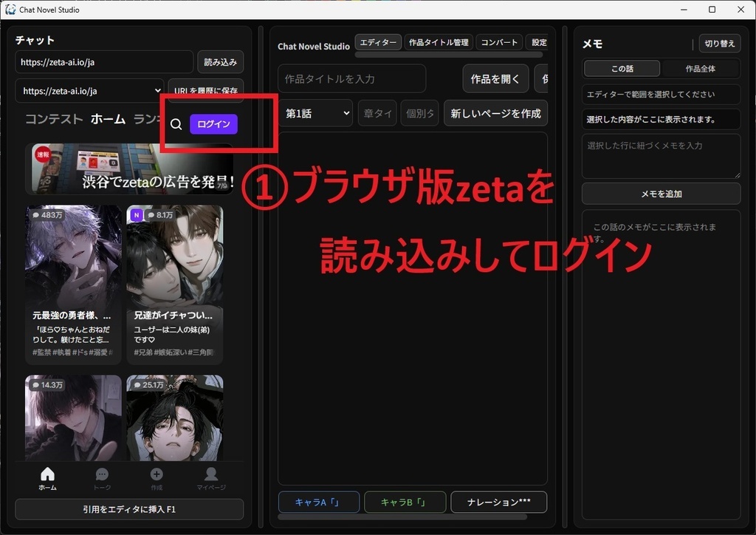Open the Home icon in bottom navigation
This screenshot has width=756, height=535.
[x=48, y=478]
